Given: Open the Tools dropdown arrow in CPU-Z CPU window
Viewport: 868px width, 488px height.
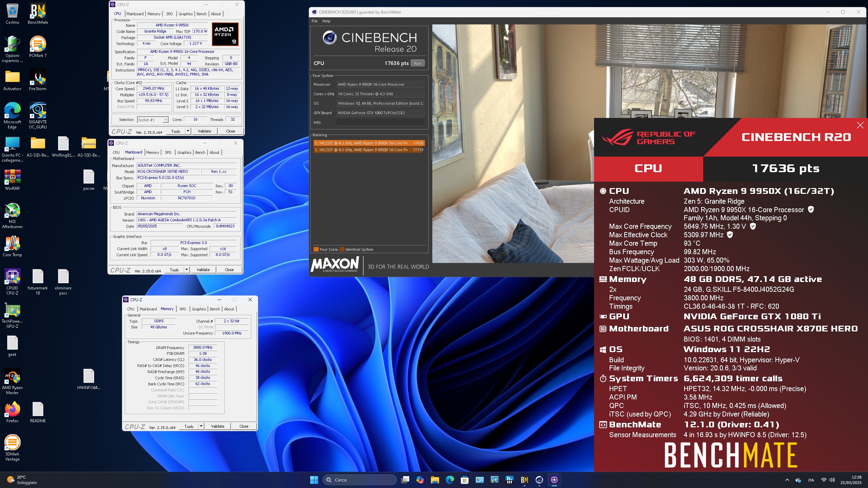Looking at the screenshot, I should pyautogui.click(x=188, y=131).
